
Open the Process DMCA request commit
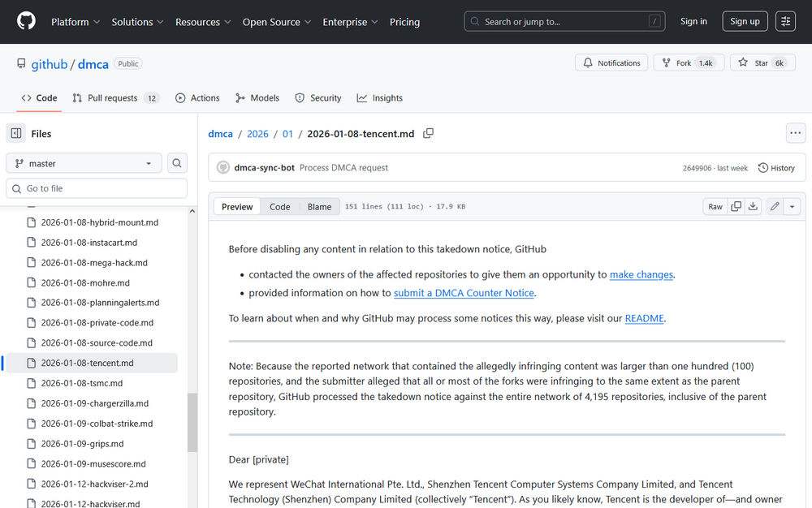point(343,168)
